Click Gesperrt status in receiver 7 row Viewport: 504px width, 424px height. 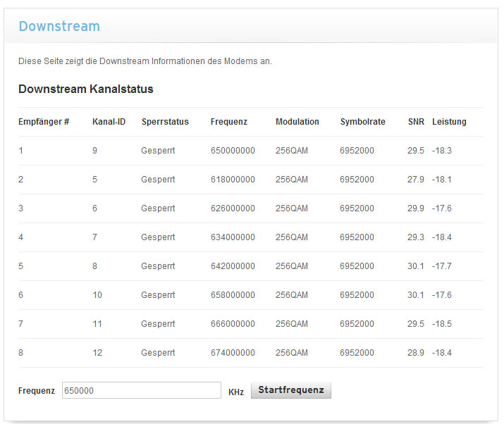pos(158,324)
